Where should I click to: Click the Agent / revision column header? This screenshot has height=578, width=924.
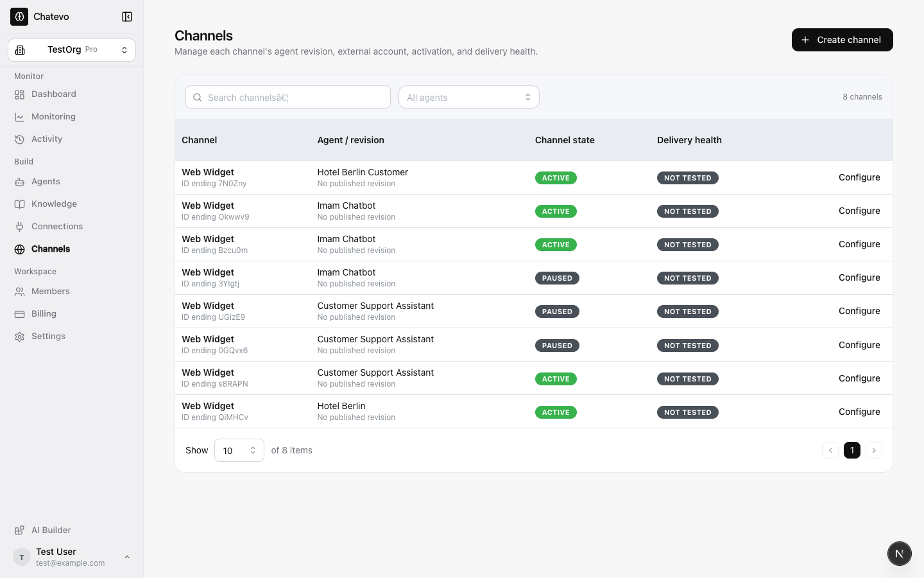[x=351, y=140]
